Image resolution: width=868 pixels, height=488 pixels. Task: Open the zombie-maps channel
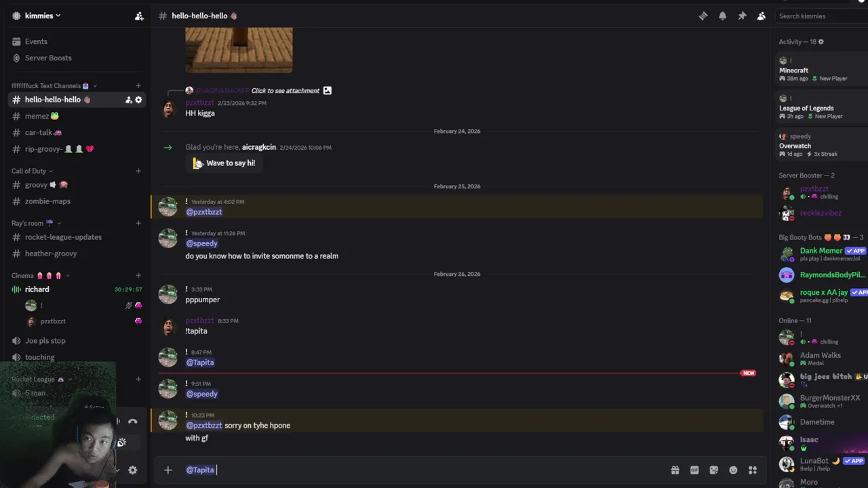pyautogui.click(x=47, y=201)
